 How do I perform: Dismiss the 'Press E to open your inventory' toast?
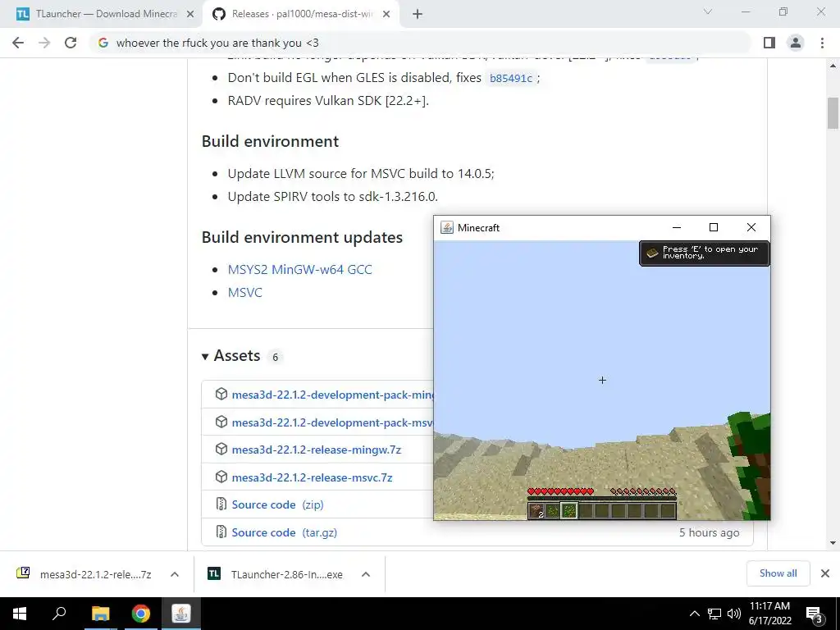point(705,253)
